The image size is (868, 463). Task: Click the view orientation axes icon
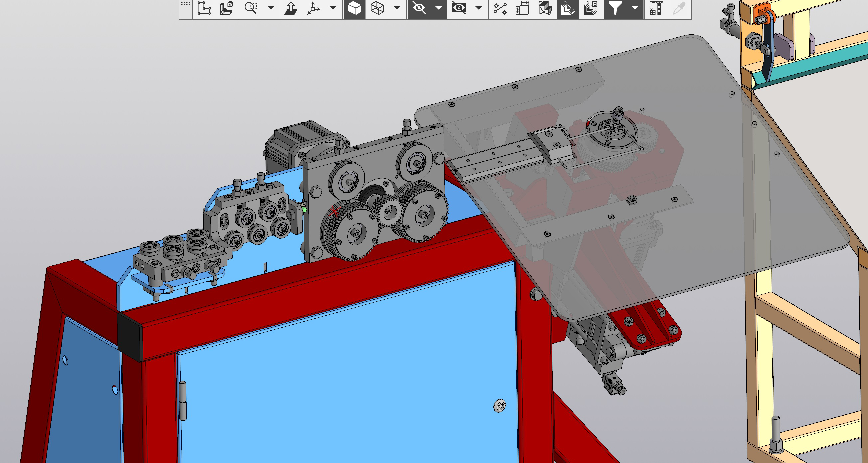pos(313,8)
